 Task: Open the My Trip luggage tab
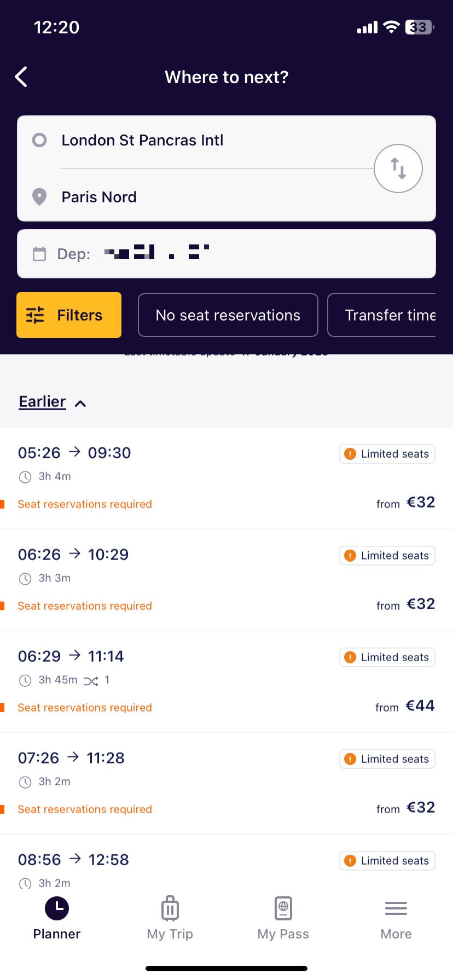pyautogui.click(x=170, y=918)
